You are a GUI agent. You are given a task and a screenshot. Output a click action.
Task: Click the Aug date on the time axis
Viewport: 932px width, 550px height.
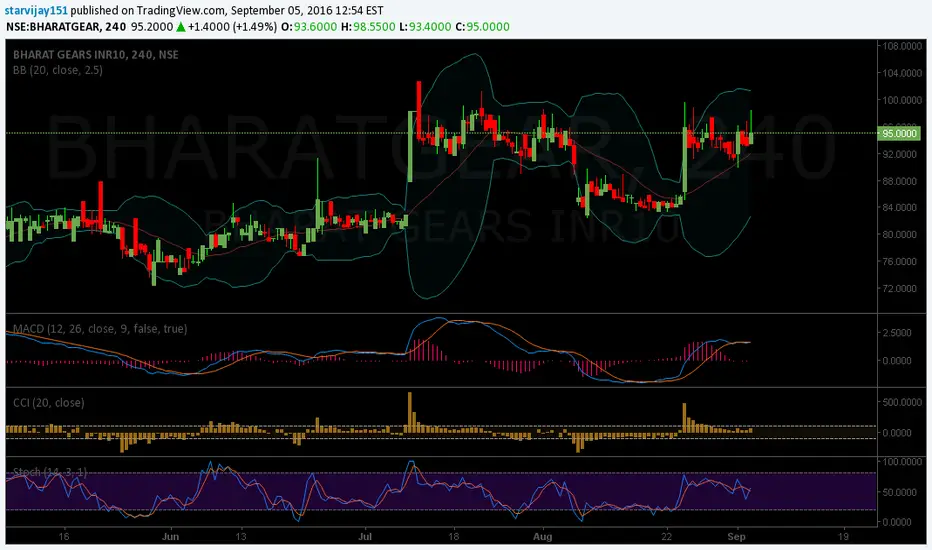[x=542, y=536]
